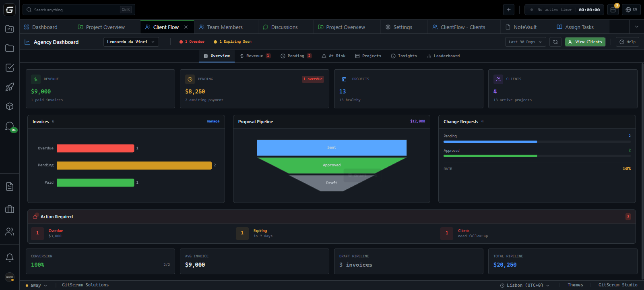Open the sidebar document icon
Viewport: 644px width, 290px height.
tap(10, 186)
